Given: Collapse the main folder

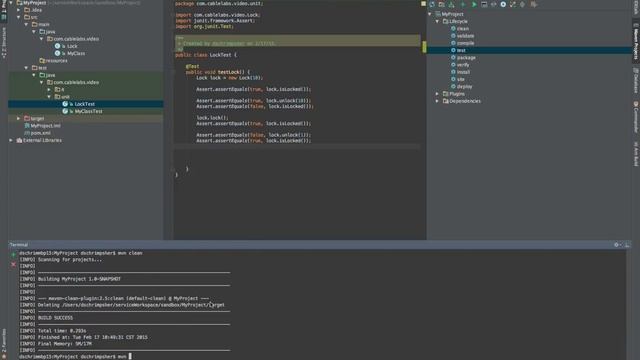Looking at the screenshot, I should [27, 24].
